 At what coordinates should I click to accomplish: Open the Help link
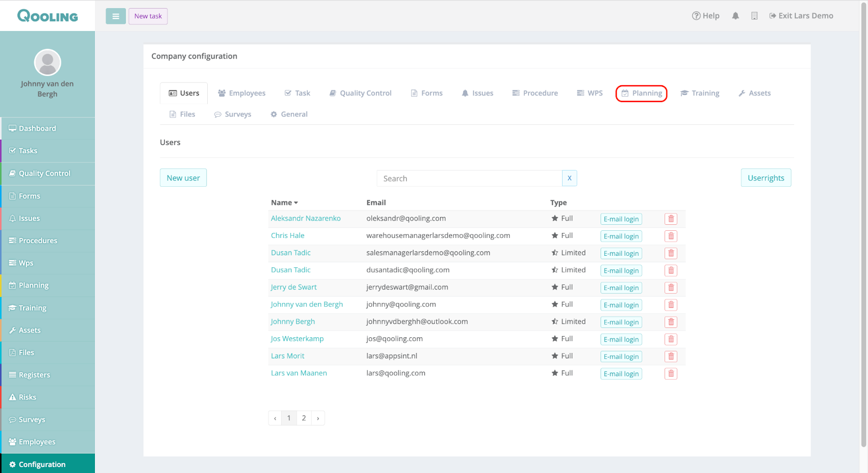point(706,16)
